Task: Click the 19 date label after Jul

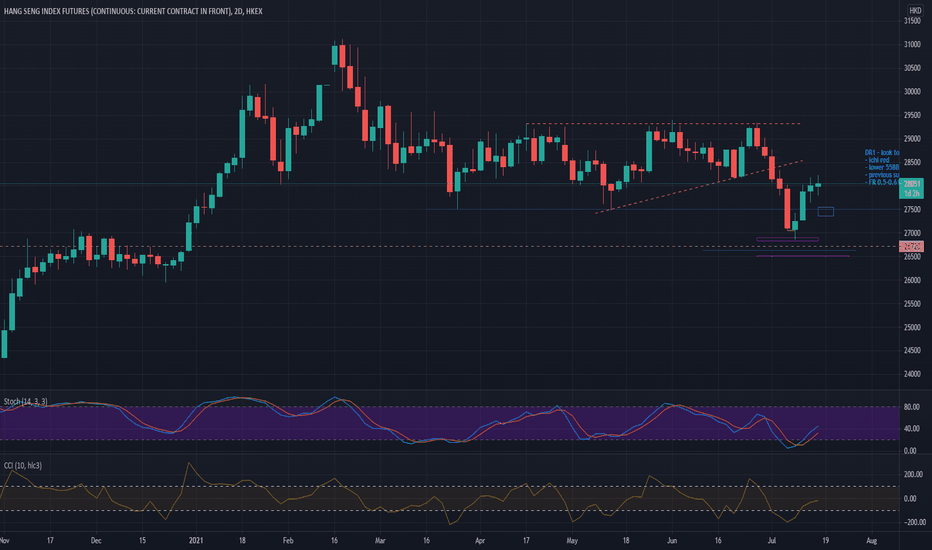Action: [x=826, y=541]
